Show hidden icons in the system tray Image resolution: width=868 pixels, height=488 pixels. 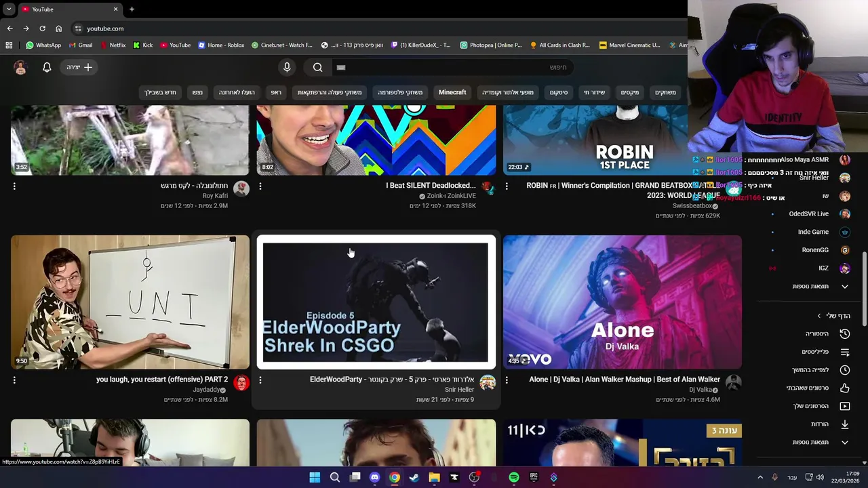pyautogui.click(x=760, y=477)
